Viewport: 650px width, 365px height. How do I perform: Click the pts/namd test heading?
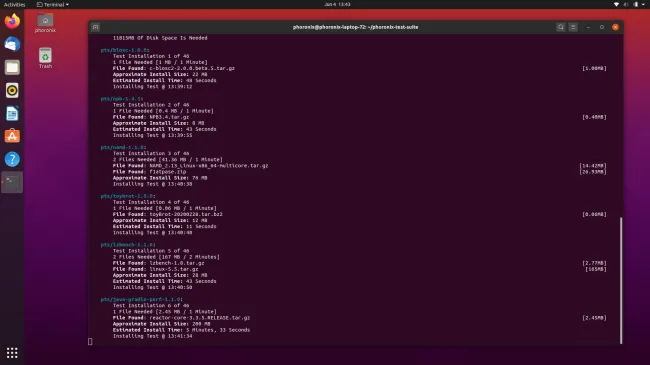[123, 147]
